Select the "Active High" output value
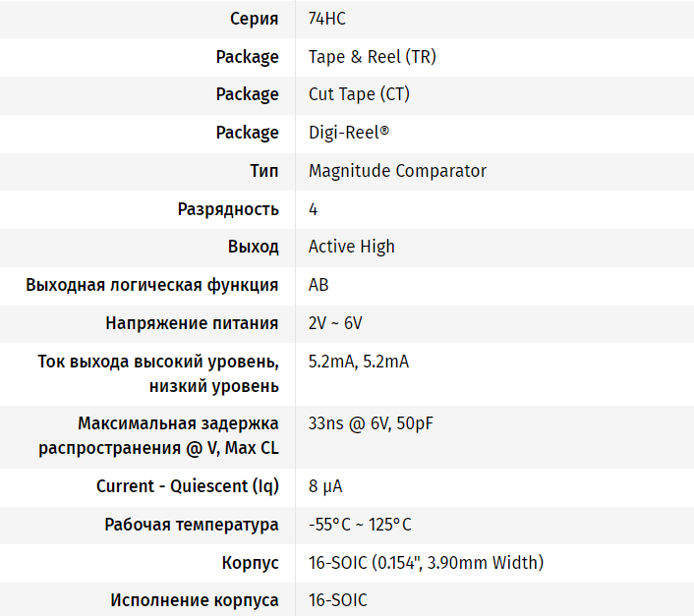Screen dimensions: 694x616 (x=351, y=247)
